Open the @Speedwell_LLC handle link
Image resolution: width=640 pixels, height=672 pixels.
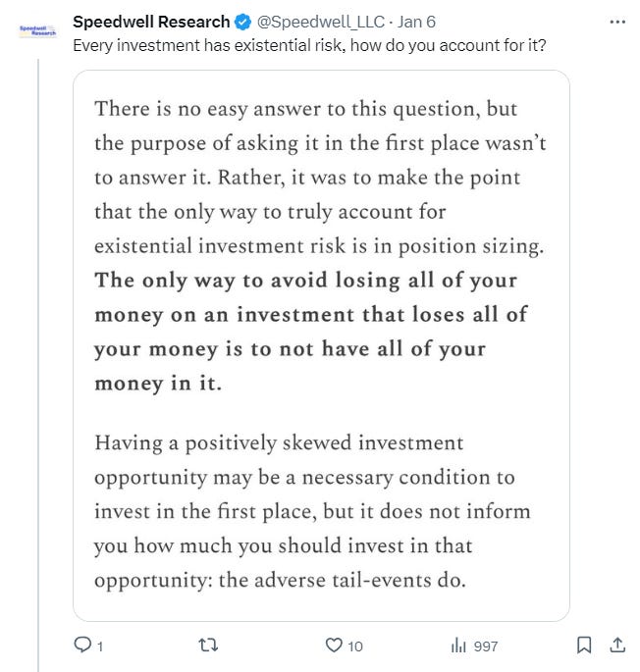(x=320, y=22)
